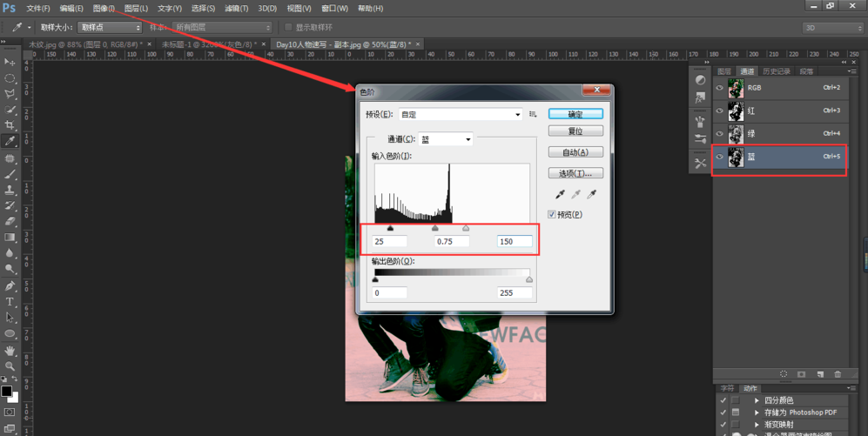Pick the white point eyedropper in Levels
868x436 pixels.
(592, 194)
